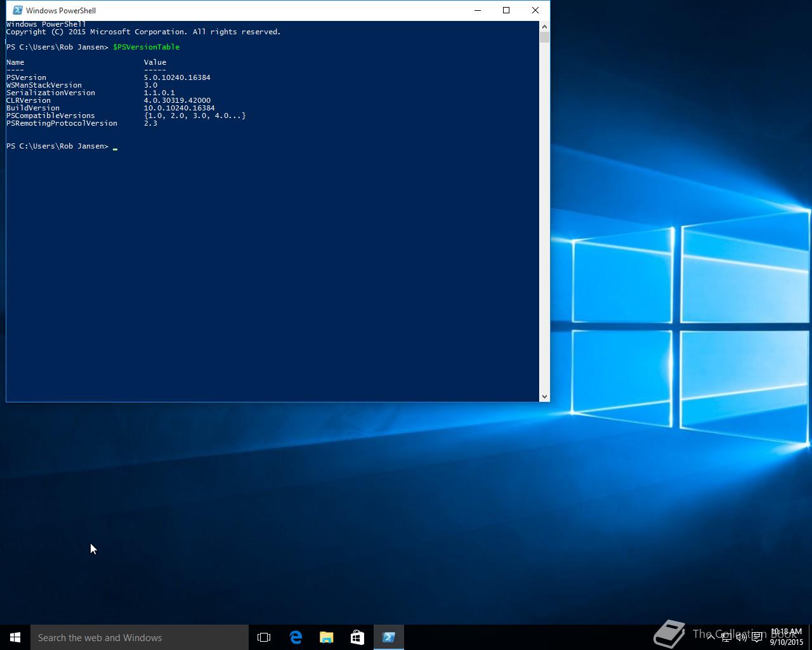The image size is (812, 650).
Task: Click the PSCompatibleVersions value list
Action: [x=195, y=116]
